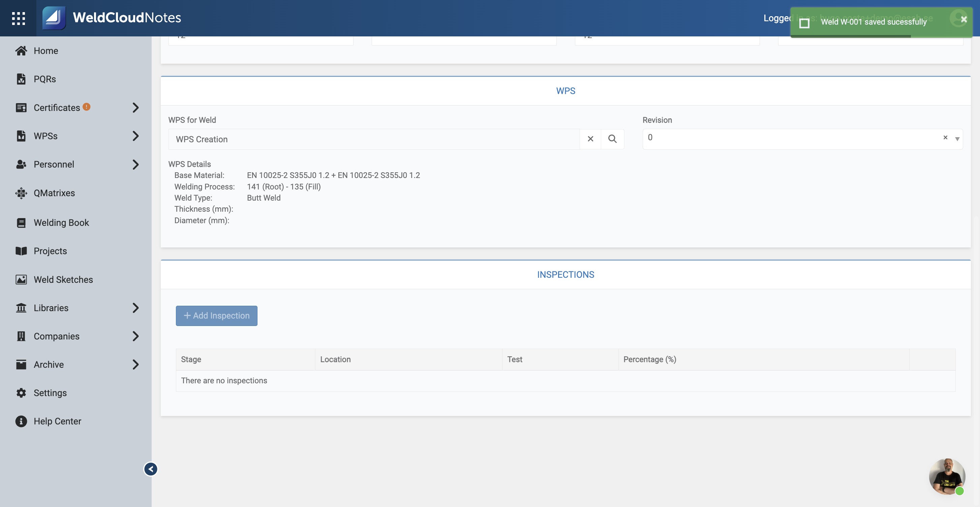Click the WPSs sidebar icon
980x507 pixels.
(x=21, y=136)
